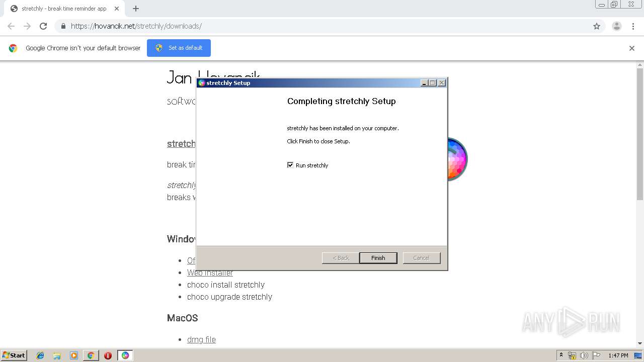The width and height of the screenshot is (644, 362).
Task: Click the address bar URL
Action: [x=136, y=26]
